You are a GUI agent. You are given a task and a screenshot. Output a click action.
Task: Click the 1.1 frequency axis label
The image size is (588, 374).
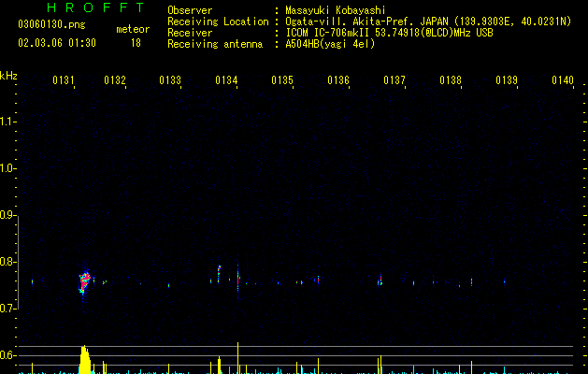click(x=7, y=122)
